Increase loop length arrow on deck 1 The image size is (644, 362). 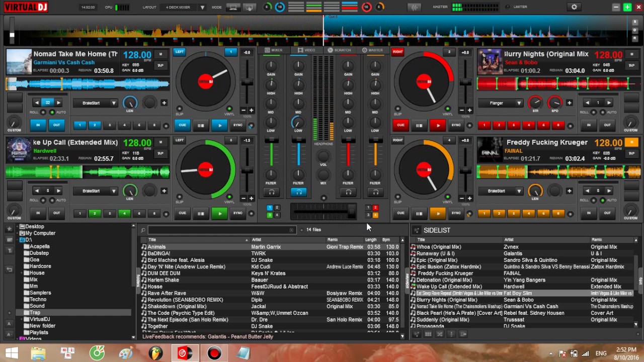coord(58,103)
